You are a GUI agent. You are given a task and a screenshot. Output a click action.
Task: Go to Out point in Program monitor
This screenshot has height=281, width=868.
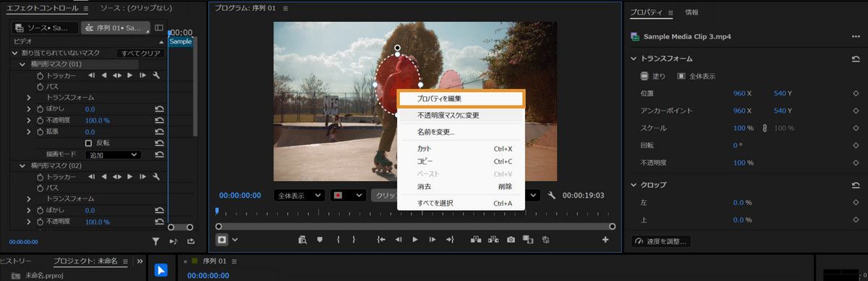pyautogui.click(x=450, y=239)
